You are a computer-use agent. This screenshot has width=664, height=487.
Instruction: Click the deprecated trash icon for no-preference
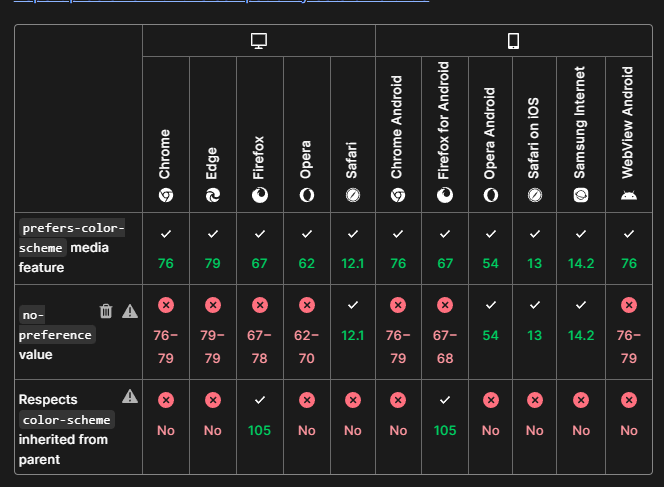click(106, 311)
